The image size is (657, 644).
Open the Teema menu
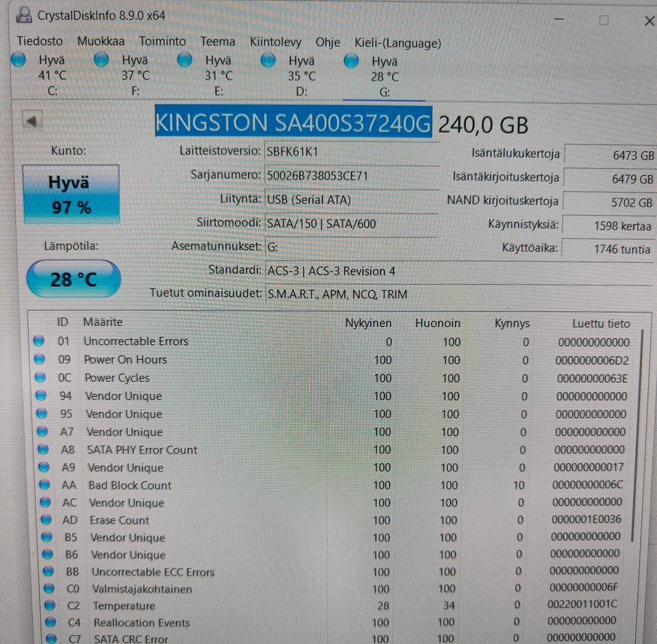(x=218, y=42)
